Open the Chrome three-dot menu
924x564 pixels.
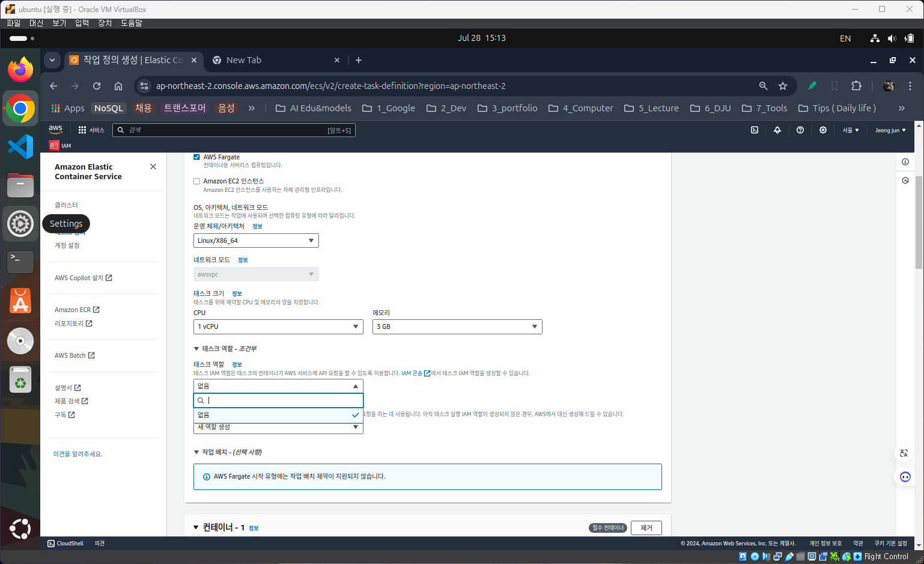click(910, 86)
